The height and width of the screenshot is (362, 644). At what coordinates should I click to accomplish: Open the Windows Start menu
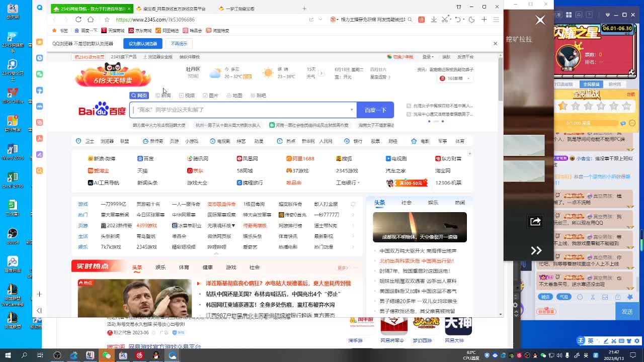[8, 355]
